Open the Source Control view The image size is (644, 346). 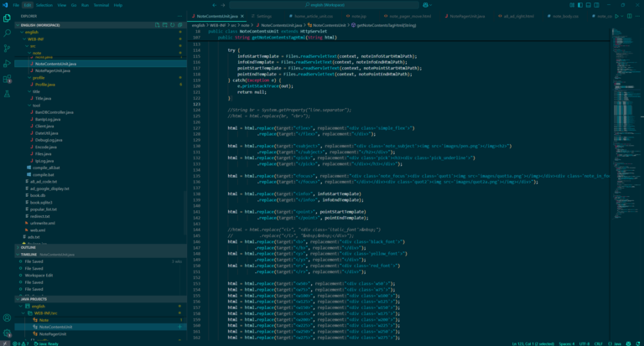click(x=7, y=49)
